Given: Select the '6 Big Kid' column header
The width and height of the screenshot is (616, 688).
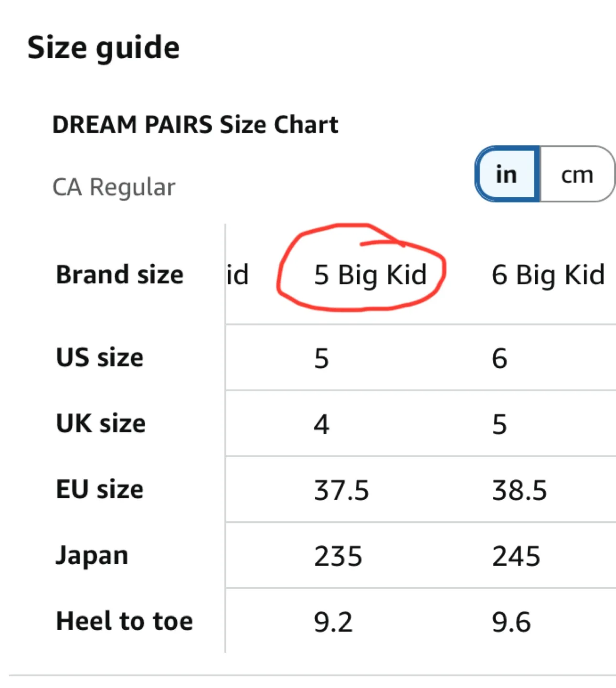Looking at the screenshot, I should 548,275.
